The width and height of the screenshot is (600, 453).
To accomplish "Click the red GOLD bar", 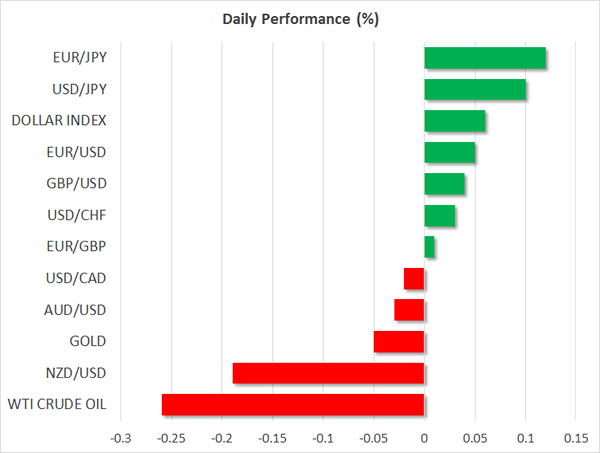I will click(x=400, y=342).
